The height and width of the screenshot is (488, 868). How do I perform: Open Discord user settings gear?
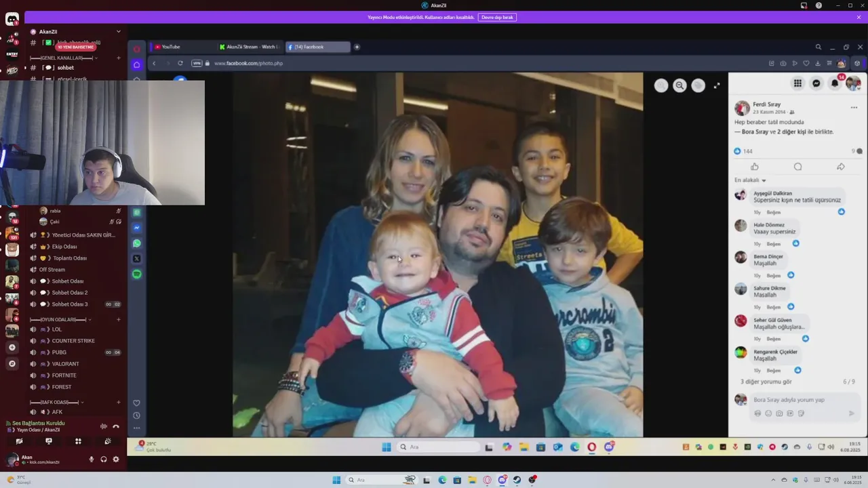pos(116,459)
